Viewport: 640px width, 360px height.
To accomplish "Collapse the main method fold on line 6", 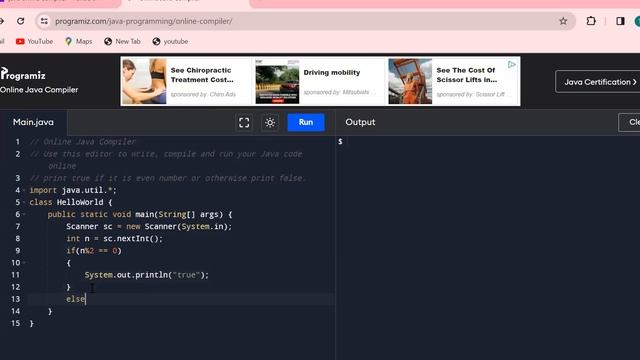I will pyautogui.click(x=24, y=214).
